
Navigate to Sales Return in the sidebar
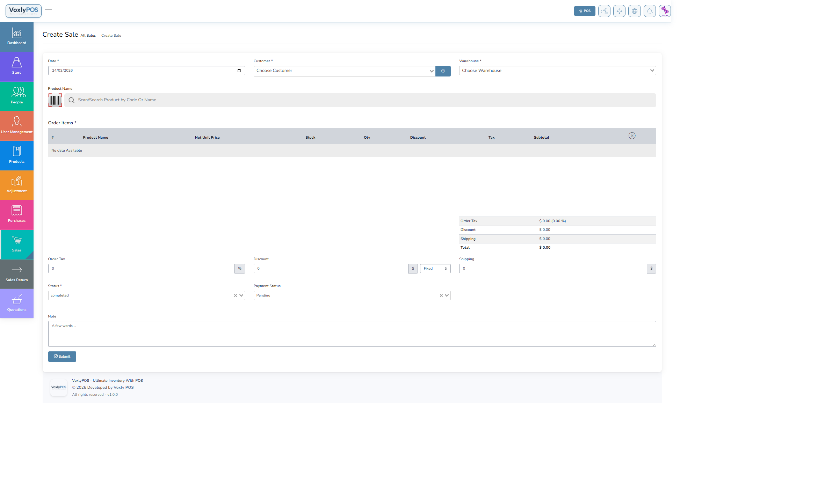tap(16, 274)
